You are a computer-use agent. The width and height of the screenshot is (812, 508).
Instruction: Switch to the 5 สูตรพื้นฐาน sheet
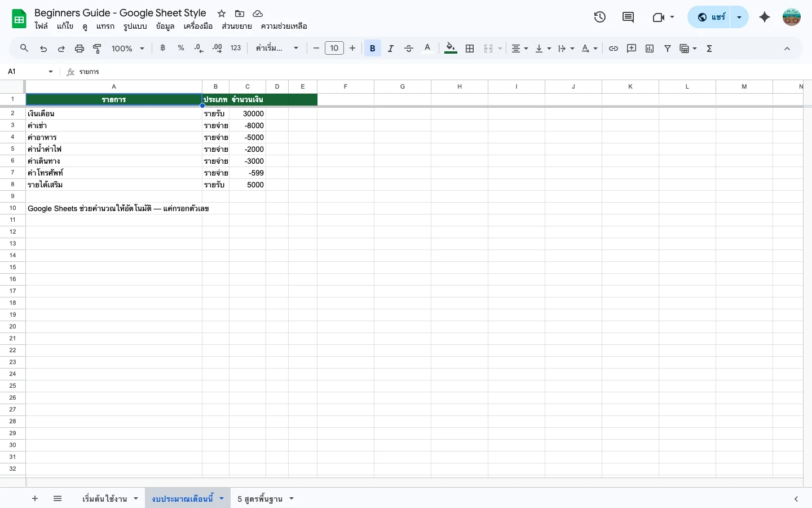tap(260, 498)
